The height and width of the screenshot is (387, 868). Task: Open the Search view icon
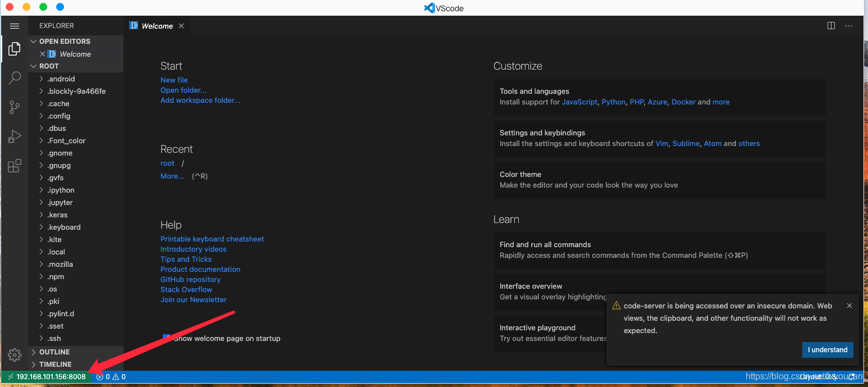(x=15, y=78)
